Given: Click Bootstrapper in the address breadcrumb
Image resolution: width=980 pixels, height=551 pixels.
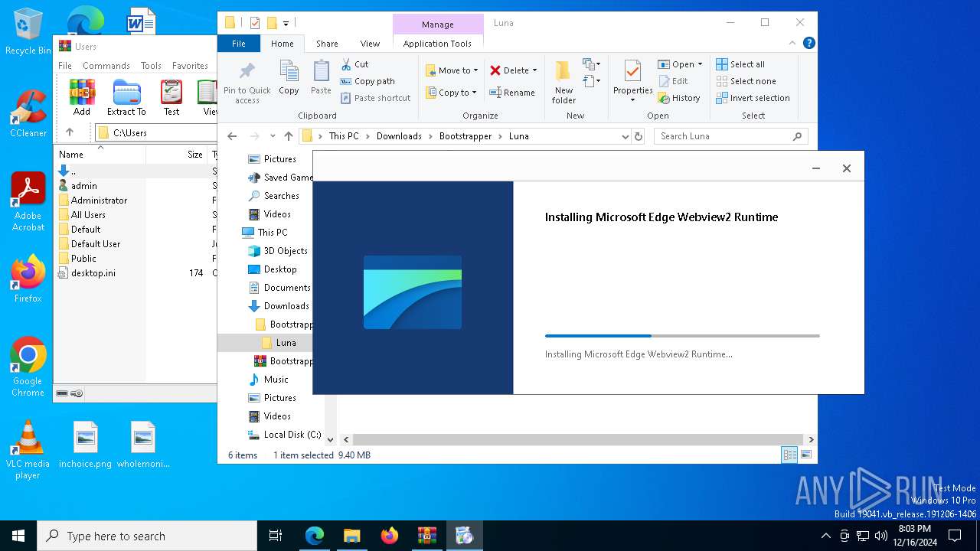Looking at the screenshot, I should [x=465, y=136].
